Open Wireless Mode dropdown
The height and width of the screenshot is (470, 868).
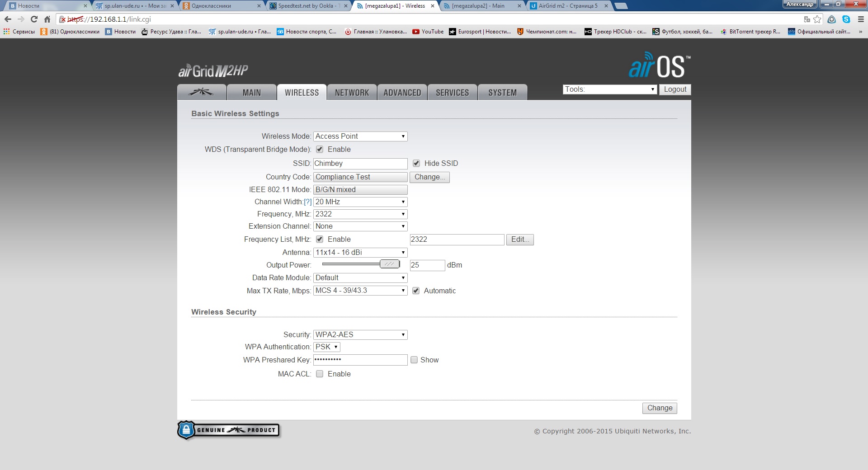click(360, 136)
